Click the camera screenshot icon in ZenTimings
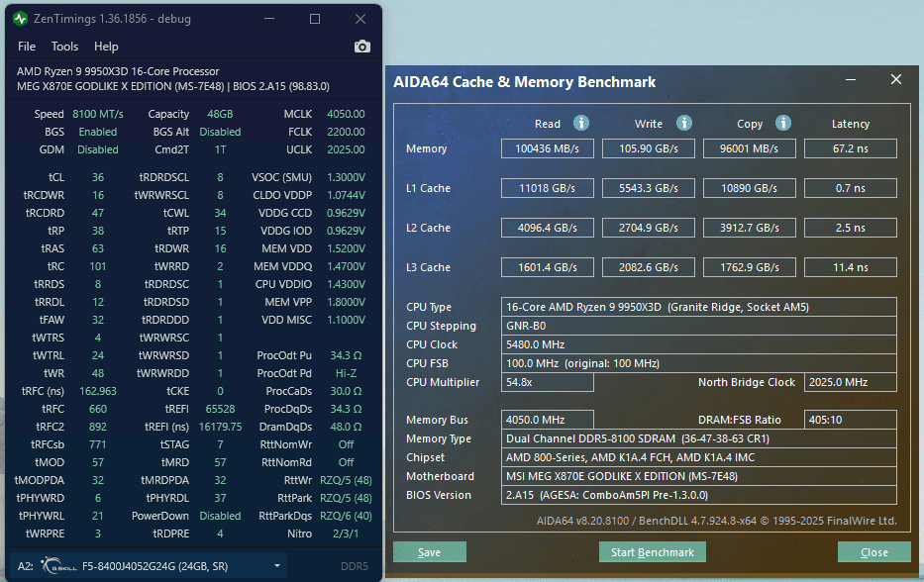Screen dimensions: 924x582 [x=362, y=47]
